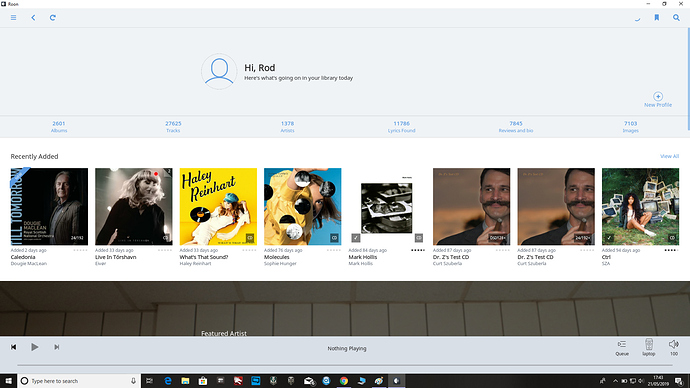Screen dimensions: 690x388
Task: Start playback with the play button
Action: (x=34, y=347)
